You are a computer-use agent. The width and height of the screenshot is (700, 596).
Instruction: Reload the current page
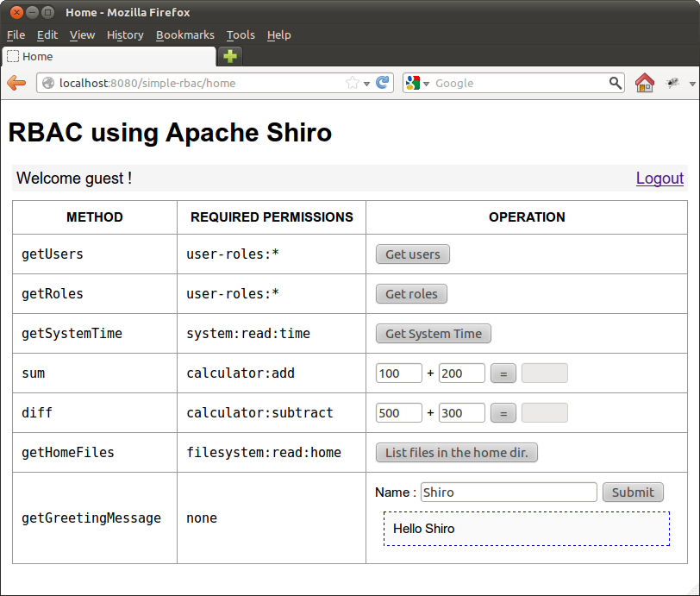[383, 83]
